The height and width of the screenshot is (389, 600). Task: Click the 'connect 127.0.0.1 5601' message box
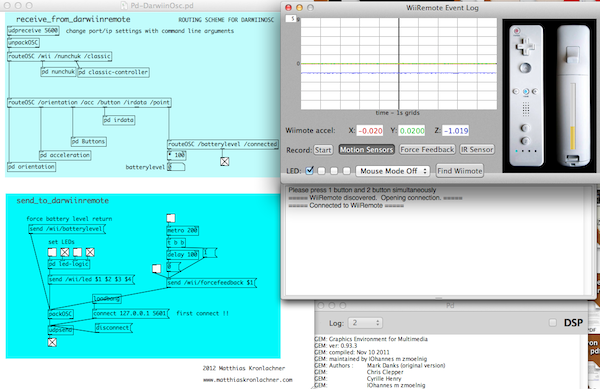point(130,313)
